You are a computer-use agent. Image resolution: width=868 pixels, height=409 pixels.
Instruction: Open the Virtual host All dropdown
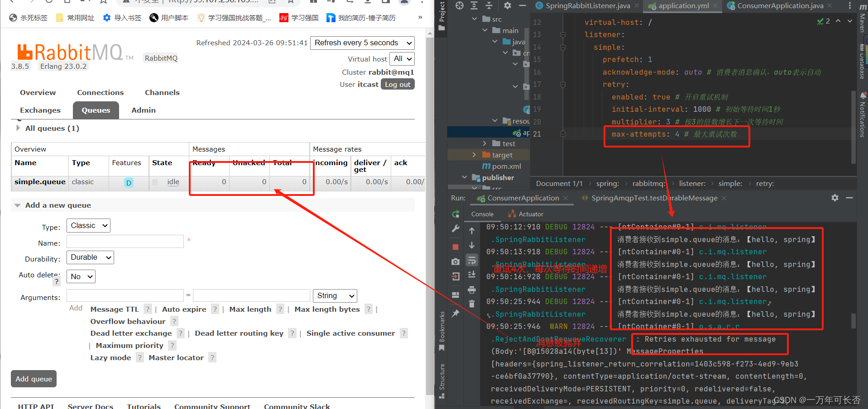point(403,59)
